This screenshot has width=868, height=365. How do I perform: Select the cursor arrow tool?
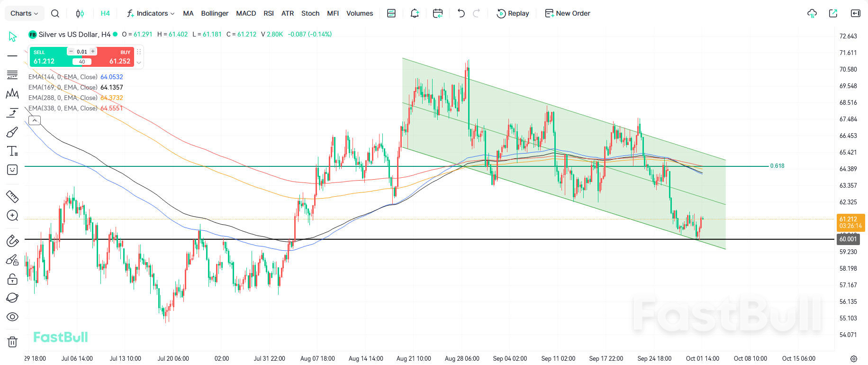pyautogui.click(x=13, y=36)
